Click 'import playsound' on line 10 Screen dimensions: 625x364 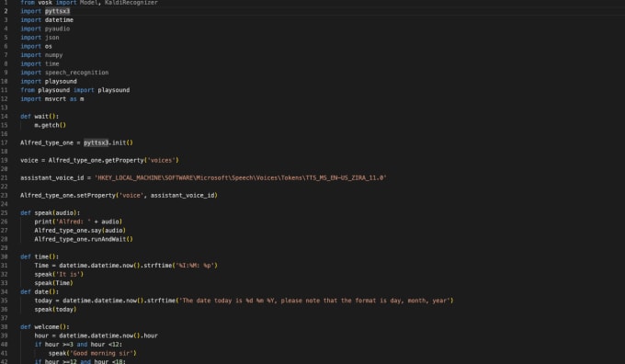[49, 81]
